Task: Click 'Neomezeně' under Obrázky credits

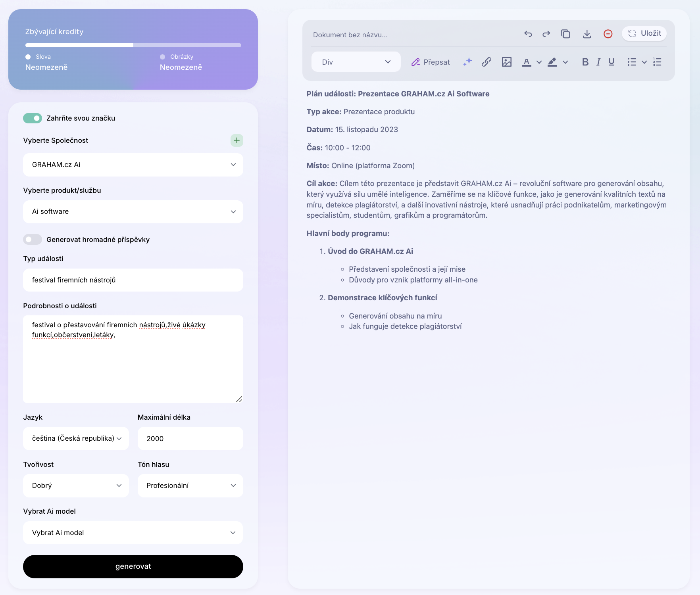Action: [181, 67]
